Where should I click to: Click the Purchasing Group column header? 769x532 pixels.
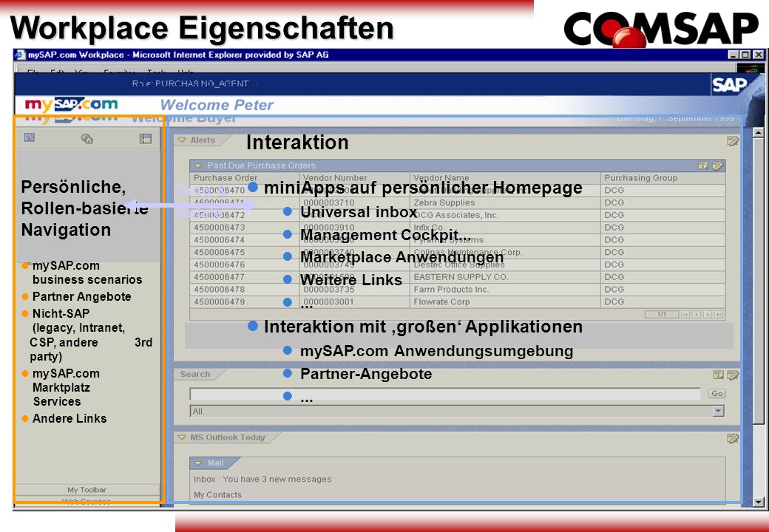640,178
